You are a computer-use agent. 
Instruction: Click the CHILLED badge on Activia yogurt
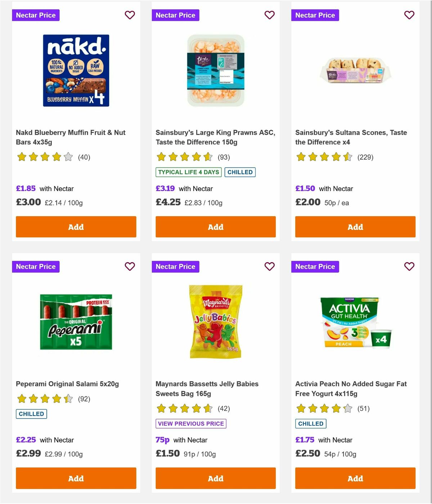pos(311,424)
